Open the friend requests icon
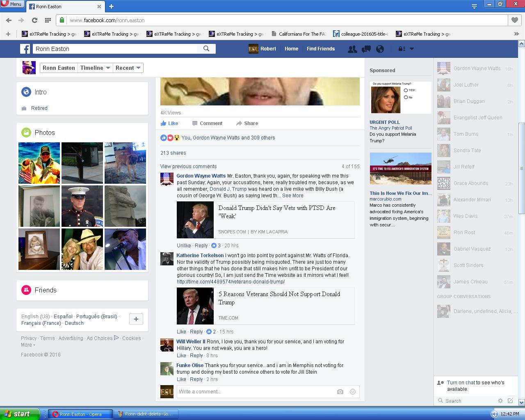 (x=352, y=49)
